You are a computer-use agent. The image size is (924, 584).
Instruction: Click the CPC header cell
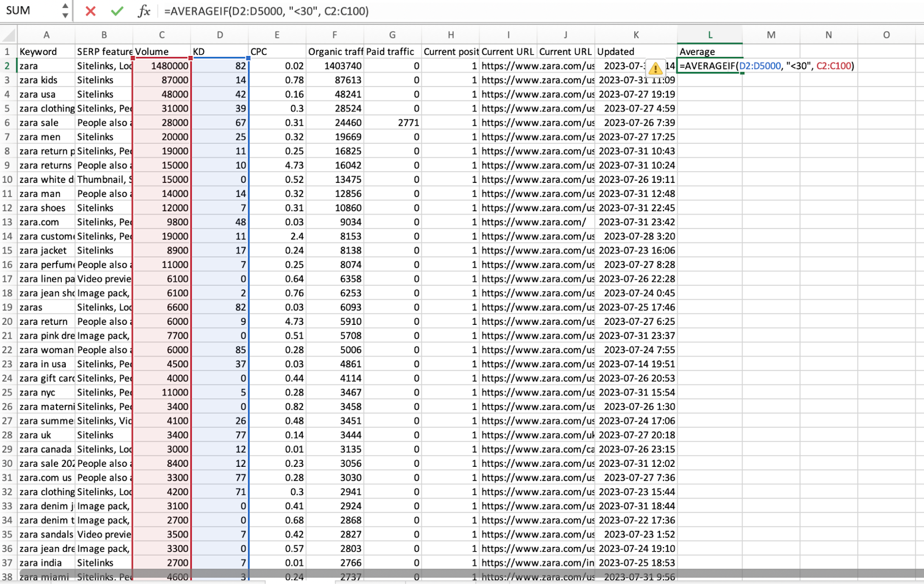pyautogui.click(x=277, y=51)
